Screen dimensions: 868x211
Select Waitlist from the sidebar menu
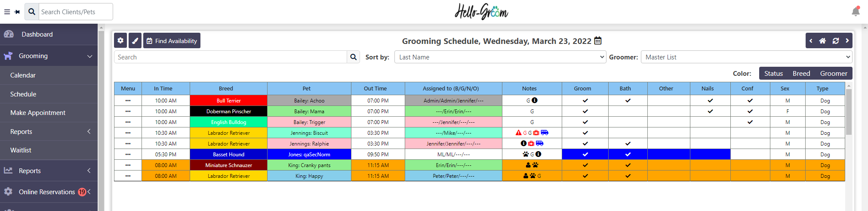pos(21,150)
